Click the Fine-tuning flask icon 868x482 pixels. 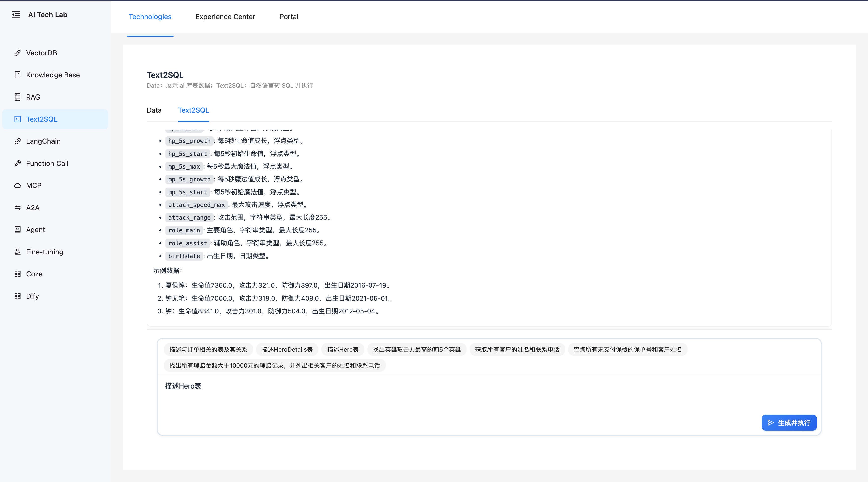pos(18,252)
